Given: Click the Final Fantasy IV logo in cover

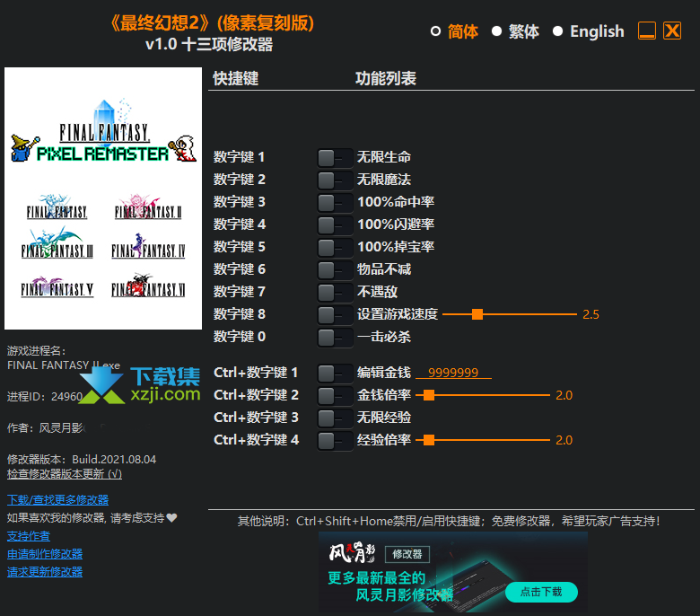Looking at the screenshot, I should (x=148, y=247).
